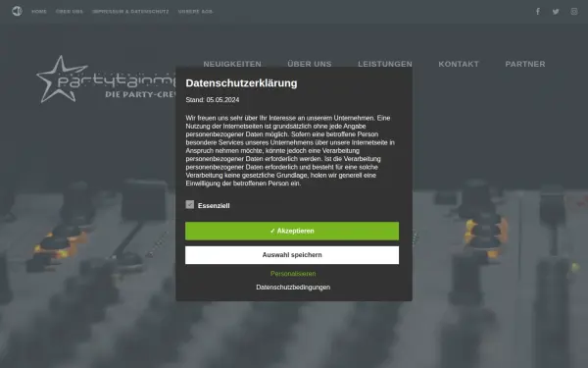Open the Instagram profile icon
The image size is (588, 368).
tap(574, 11)
